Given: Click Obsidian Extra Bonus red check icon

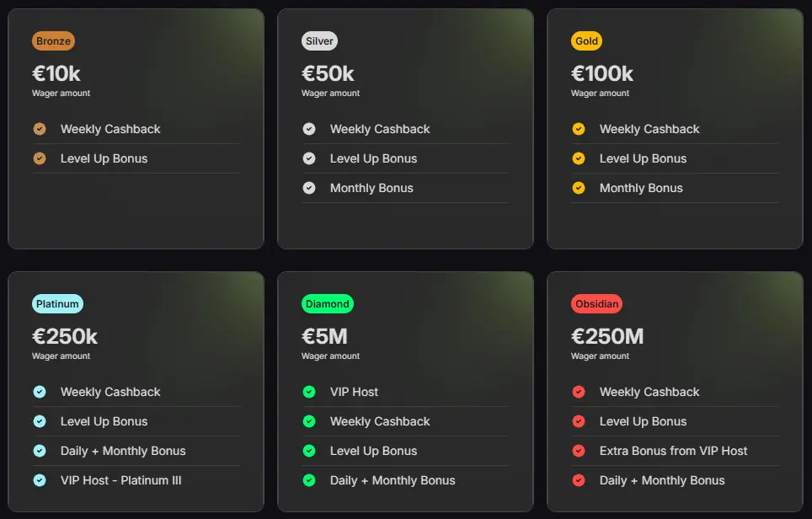Looking at the screenshot, I should [579, 451].
